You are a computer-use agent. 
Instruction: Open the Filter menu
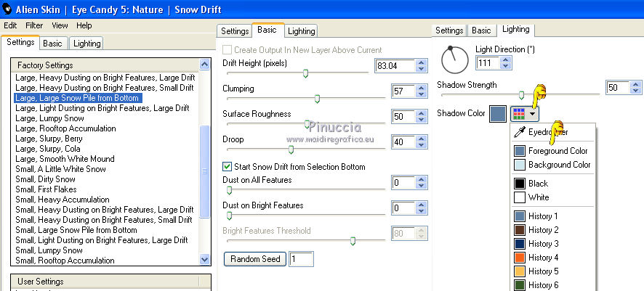(x=34, y=25)
